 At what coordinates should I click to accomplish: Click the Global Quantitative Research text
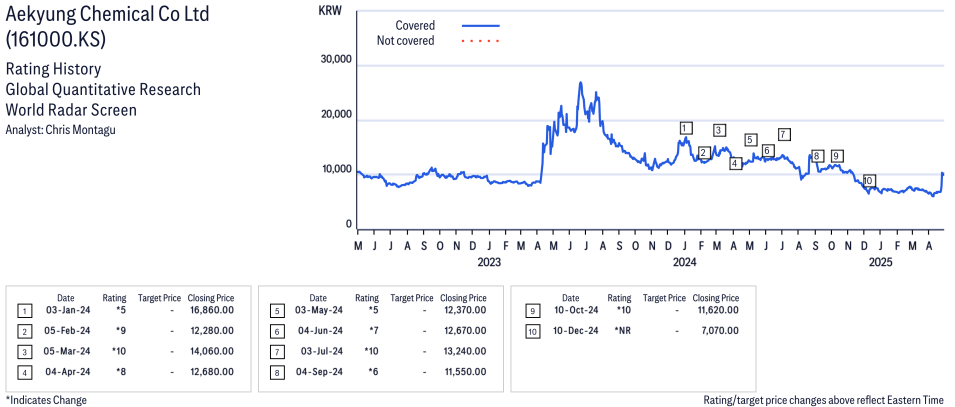point(103,90)
